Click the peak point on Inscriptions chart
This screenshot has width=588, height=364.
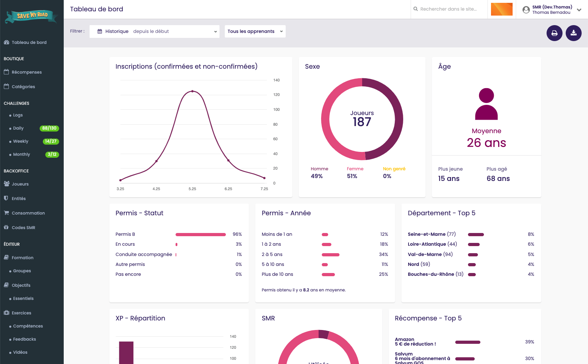192,91
